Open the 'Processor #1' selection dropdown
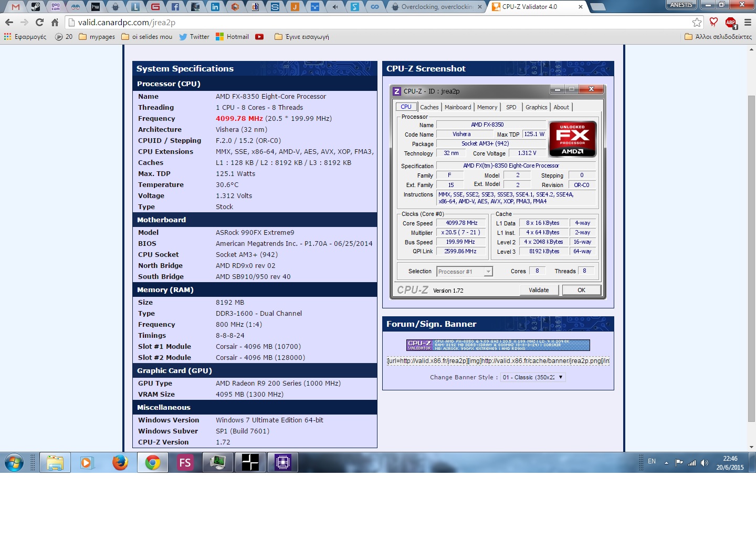Viewport: 756px width, 538px height. pos(465,272)
